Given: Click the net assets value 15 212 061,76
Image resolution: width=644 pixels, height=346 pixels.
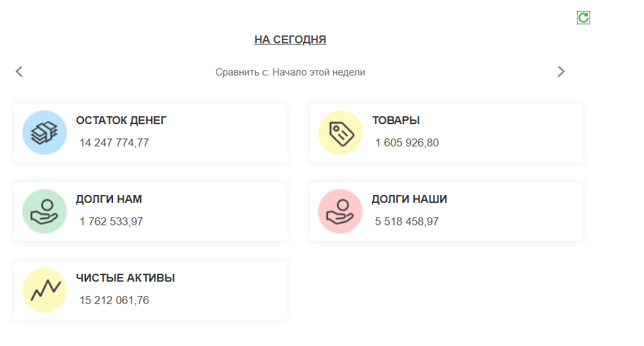Looking at the screenshot, I should [114, 300].
